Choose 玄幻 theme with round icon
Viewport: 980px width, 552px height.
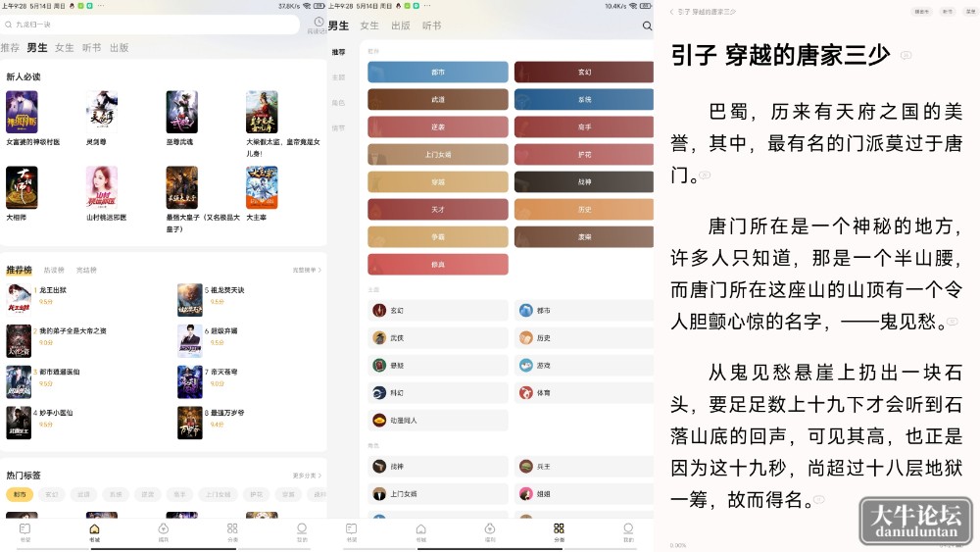click(x=437, y=310)
